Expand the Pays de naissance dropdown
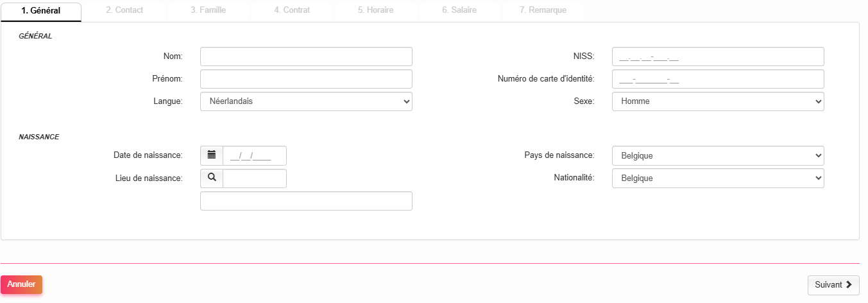868x303 pixels. pos(718,156)
